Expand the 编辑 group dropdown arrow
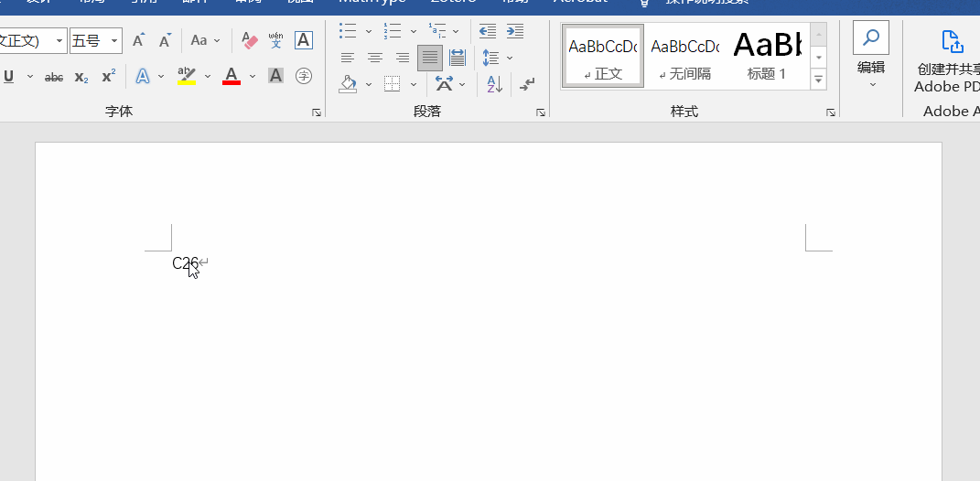Screen dimensions: 980x481 click(873, 84)
